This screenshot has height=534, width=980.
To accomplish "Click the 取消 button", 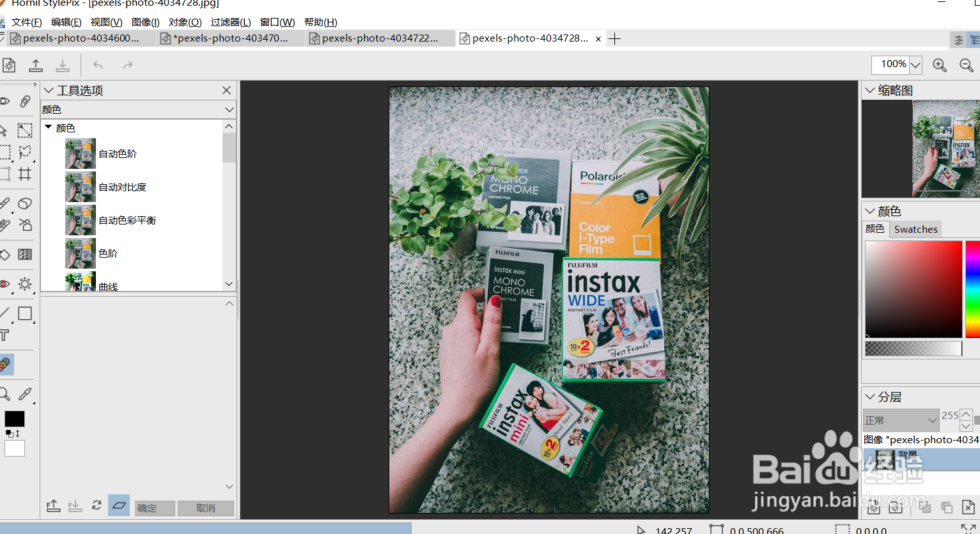I will [205, 508].
